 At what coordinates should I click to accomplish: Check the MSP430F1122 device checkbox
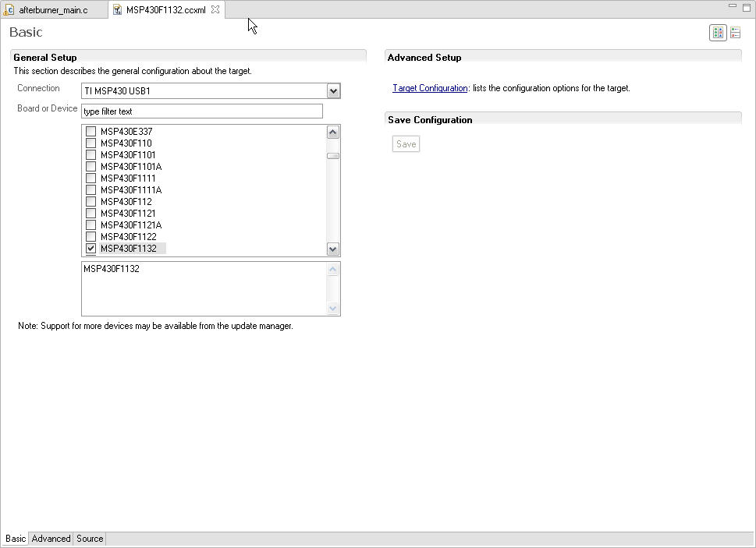coord(91,236)
